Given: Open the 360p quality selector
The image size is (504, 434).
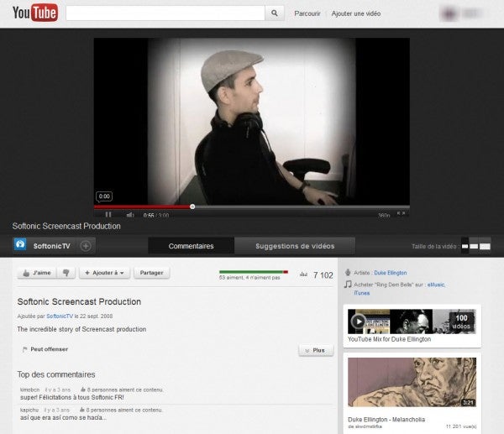Looking at the screenshot, I should pyautogui.click(x=384, y=215).
